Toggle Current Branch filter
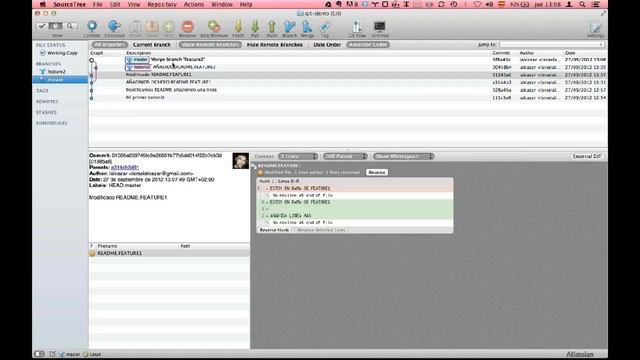 pos(152,44)
